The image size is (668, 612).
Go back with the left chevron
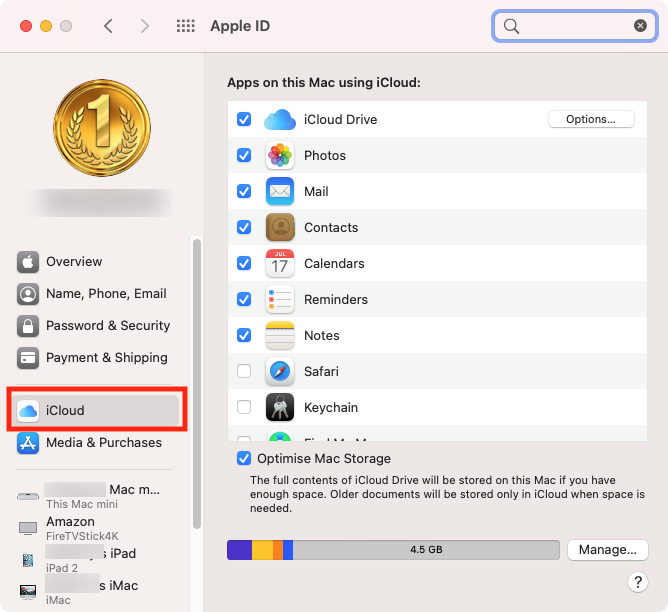(x=108, y=26)
